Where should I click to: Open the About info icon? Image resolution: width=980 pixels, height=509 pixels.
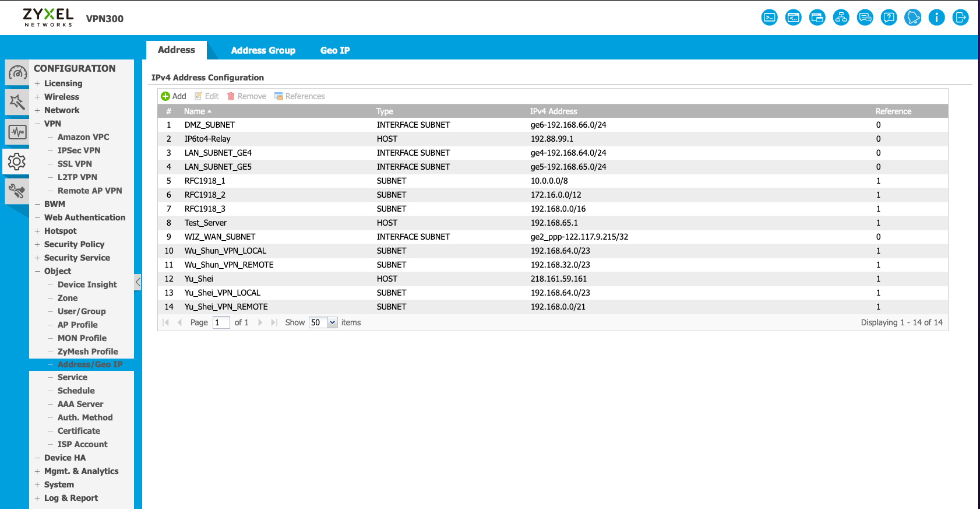pyautogui.click(x=937, y=17)
